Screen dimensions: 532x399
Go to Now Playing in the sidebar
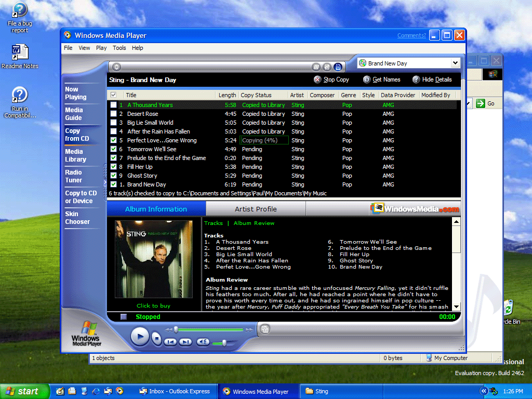tap(76, 94)
